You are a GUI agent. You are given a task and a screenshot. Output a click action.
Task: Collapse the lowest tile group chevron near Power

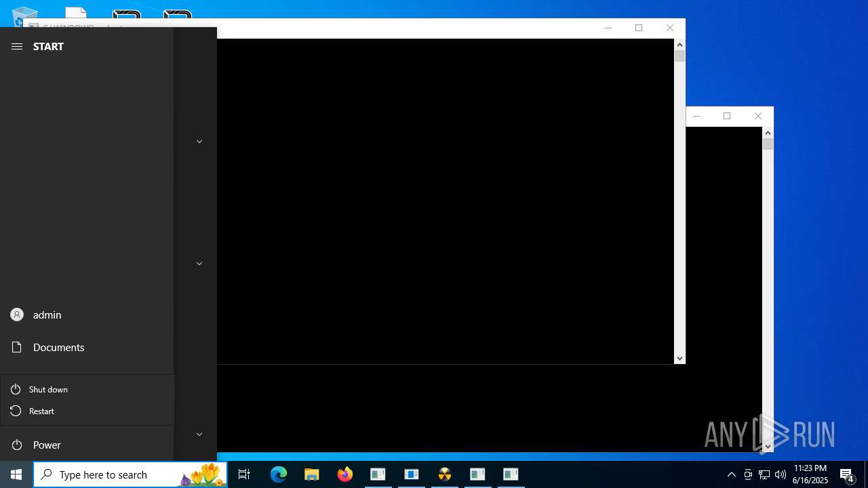click(199, 434)
